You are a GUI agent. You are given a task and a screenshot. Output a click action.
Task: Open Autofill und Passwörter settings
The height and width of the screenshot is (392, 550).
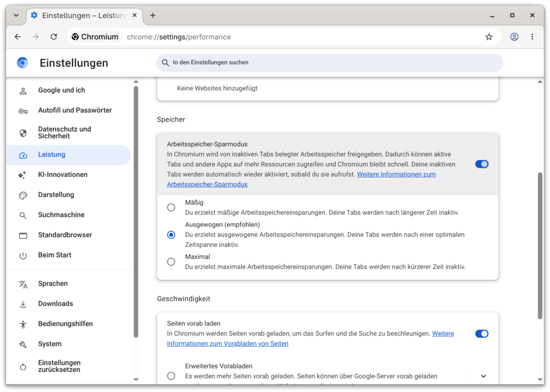coord(69,110)
